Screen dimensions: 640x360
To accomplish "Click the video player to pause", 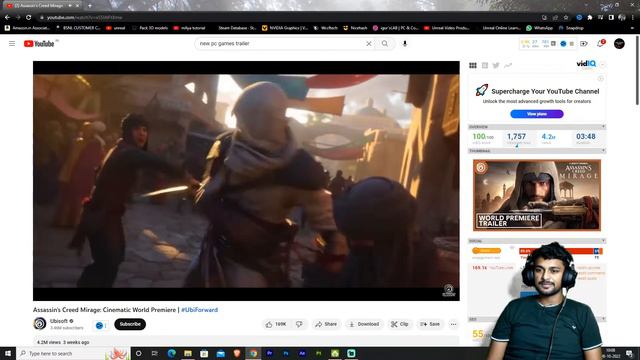I will pyautogui.click(x=246, y=181).
